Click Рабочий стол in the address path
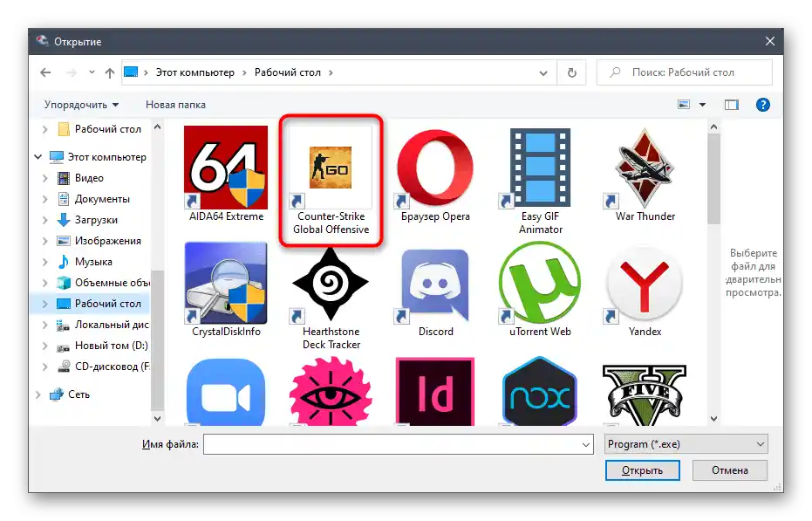Image resolution: width=812 pixels, height=521 pixels. coord(288,72)
